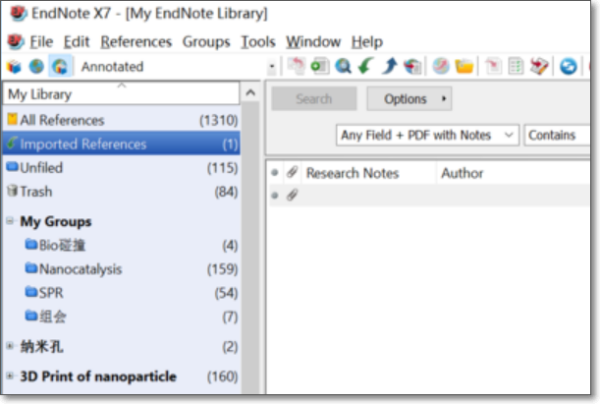The width and height of the screenshot is (600, 404).
Task: Switch to Local Library Mode icon
Action: click(15, 67)
